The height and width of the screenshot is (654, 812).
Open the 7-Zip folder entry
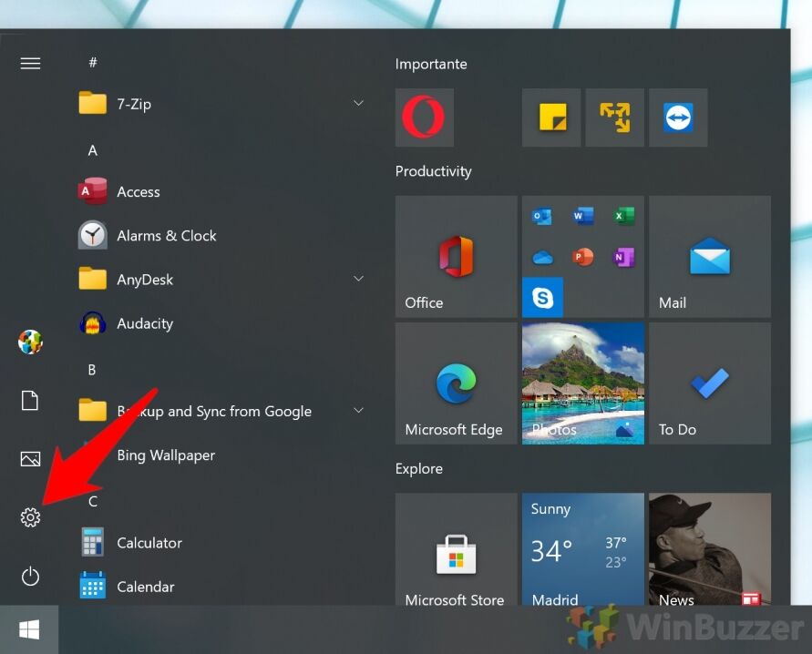pos(222,104)
